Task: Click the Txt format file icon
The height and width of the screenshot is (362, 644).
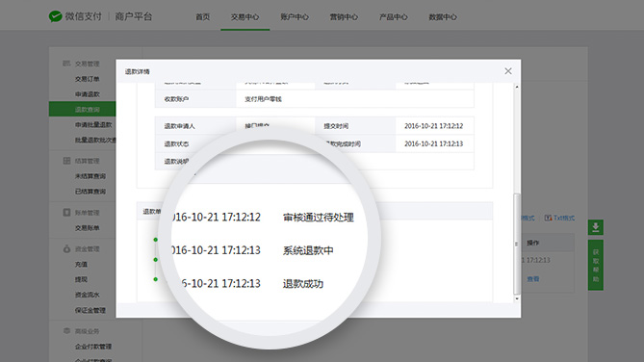Action: (548, 218)
